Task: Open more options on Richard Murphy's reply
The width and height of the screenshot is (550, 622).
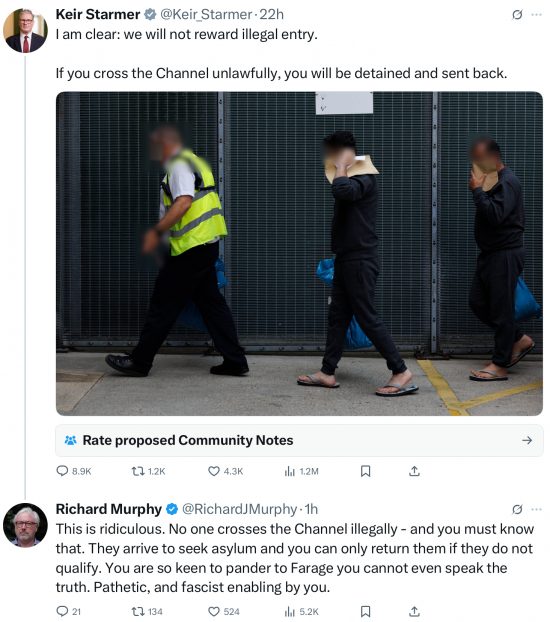Action: (x=537, y=509)
